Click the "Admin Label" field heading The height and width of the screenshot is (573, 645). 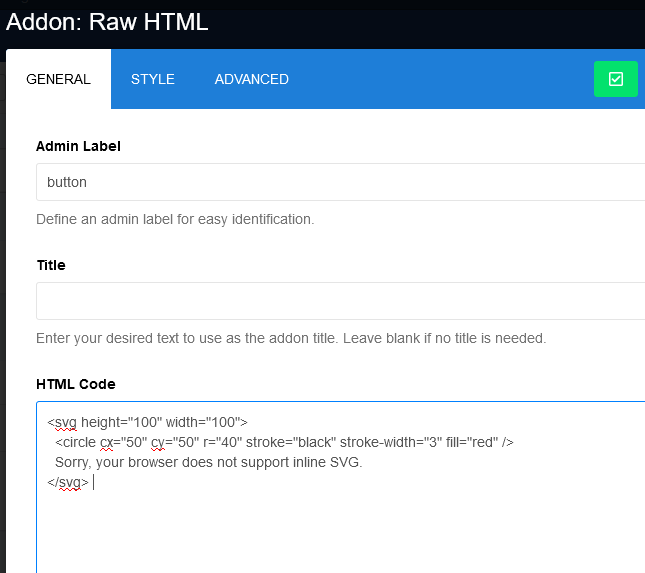[x=78, y=146]
